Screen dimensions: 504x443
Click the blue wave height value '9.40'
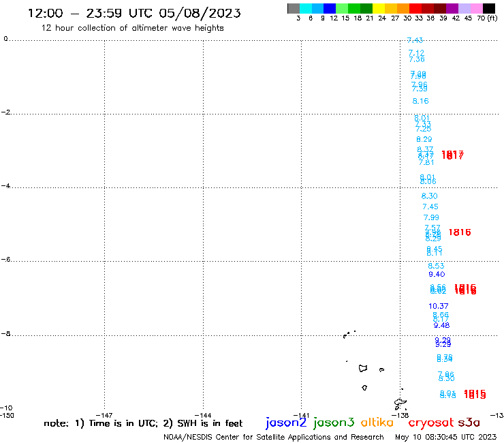tap(437, 274)
